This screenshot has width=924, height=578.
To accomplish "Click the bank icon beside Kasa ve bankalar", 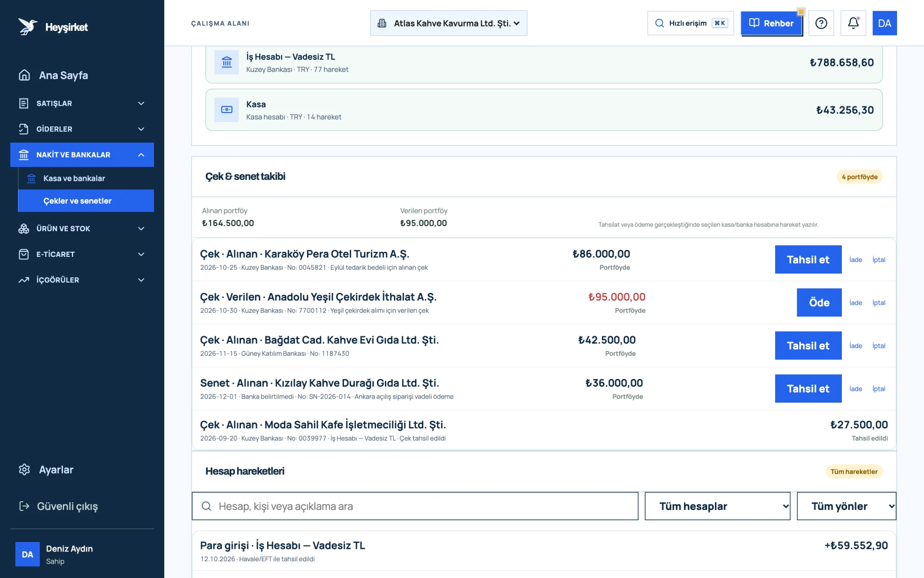I will [x=32, y=178].
